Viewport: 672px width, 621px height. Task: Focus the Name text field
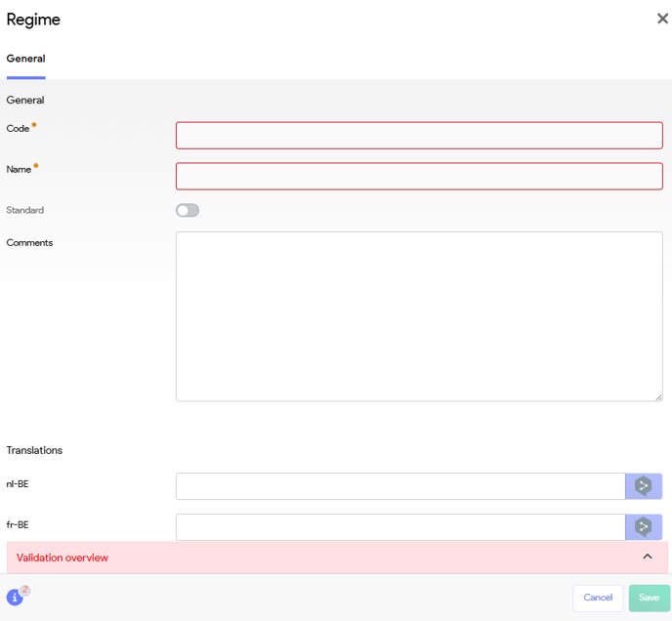click(x=419, y=176)
